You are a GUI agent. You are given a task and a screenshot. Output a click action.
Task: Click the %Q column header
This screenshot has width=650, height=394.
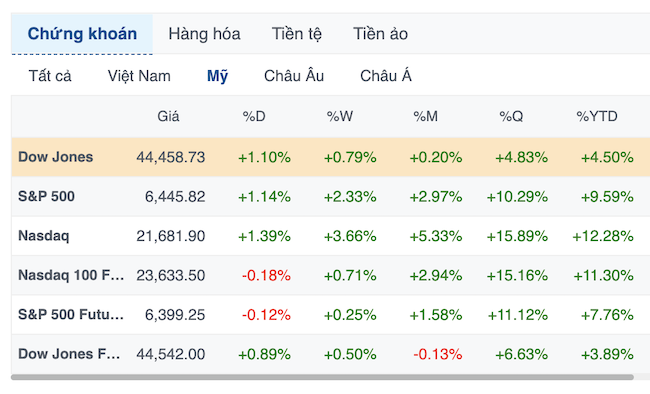(511, 117)
